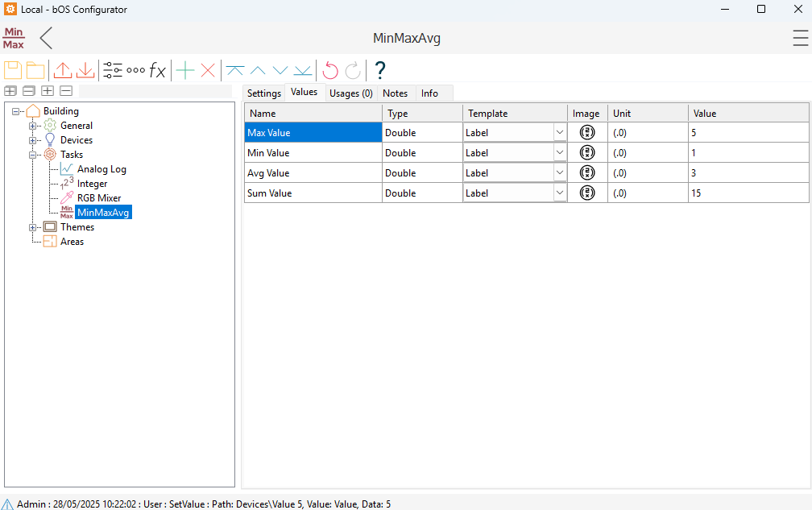Click the SetValue status bar message
Image resolution: width=812 pixels, height=510 pixels.
click(x=204, y=504)
